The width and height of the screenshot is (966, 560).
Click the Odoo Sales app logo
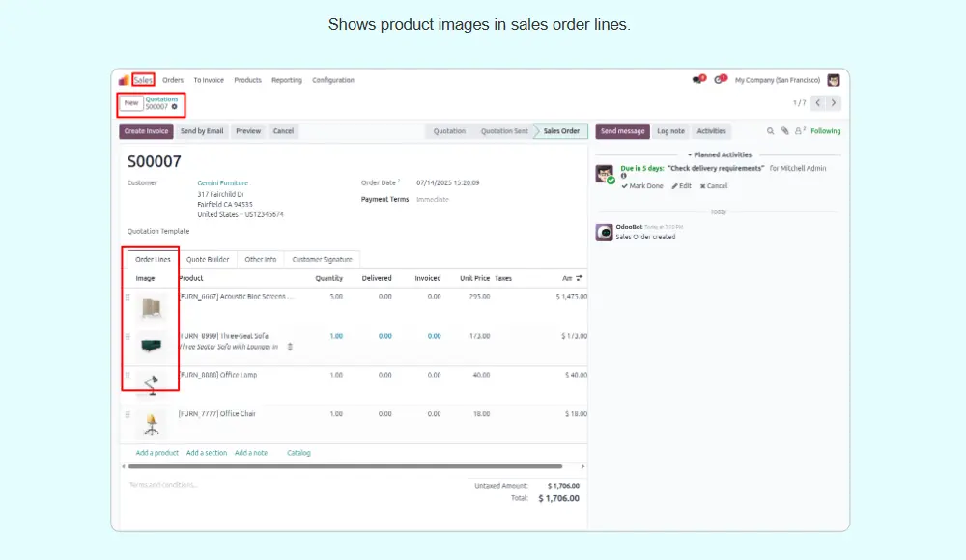tap(123, 80)
